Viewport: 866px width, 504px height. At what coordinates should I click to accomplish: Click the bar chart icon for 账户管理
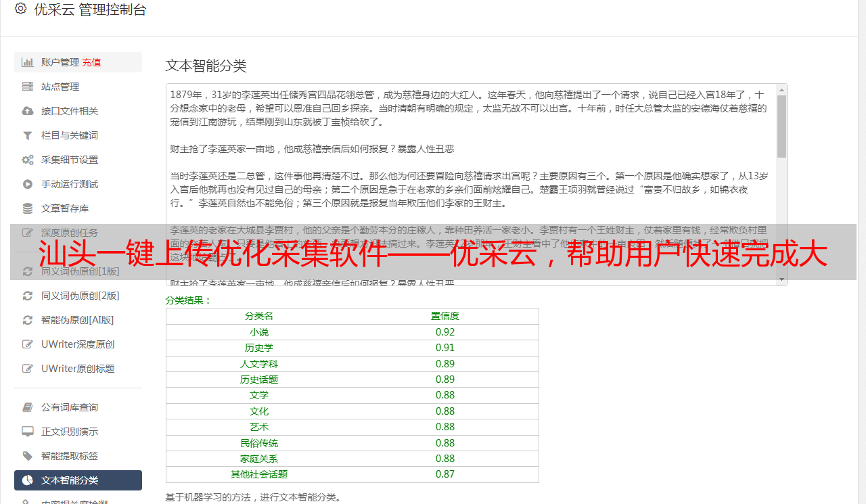tap(28, 62)
